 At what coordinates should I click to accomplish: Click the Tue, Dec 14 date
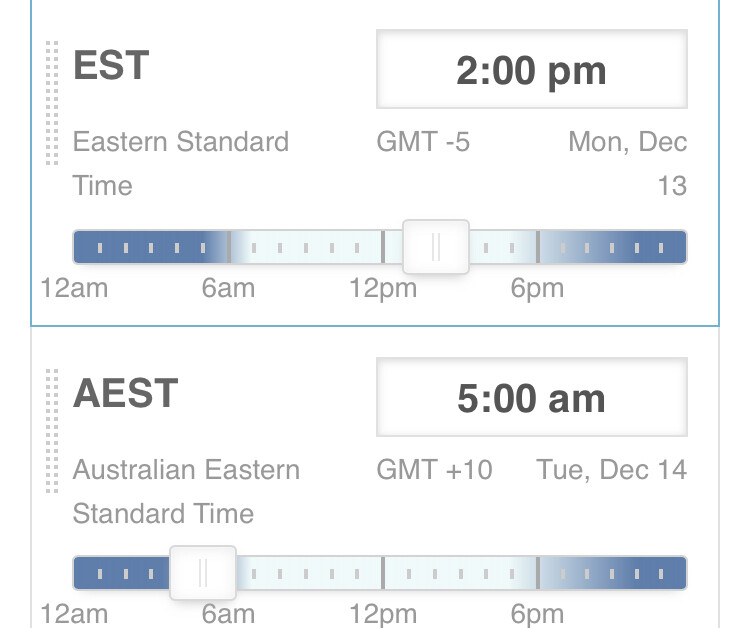click(x=611, y=470)
